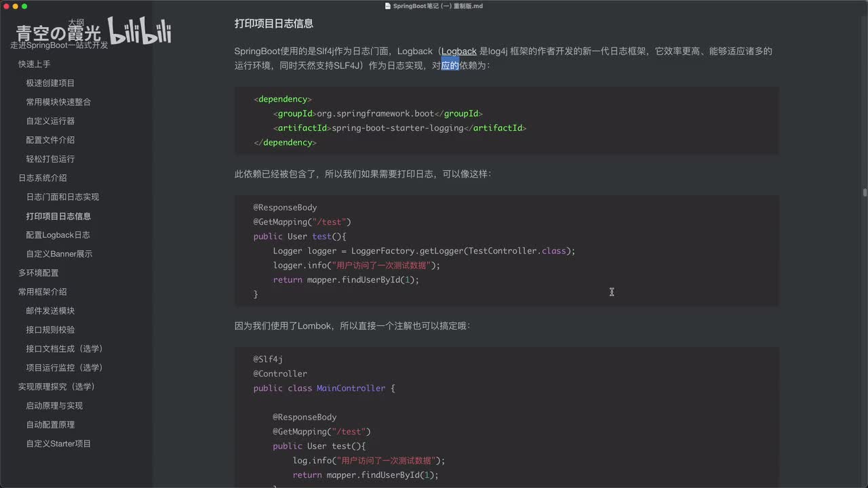Click the paragraph starting 此依赖已经被包含了
868x488 pixels.
363,174
